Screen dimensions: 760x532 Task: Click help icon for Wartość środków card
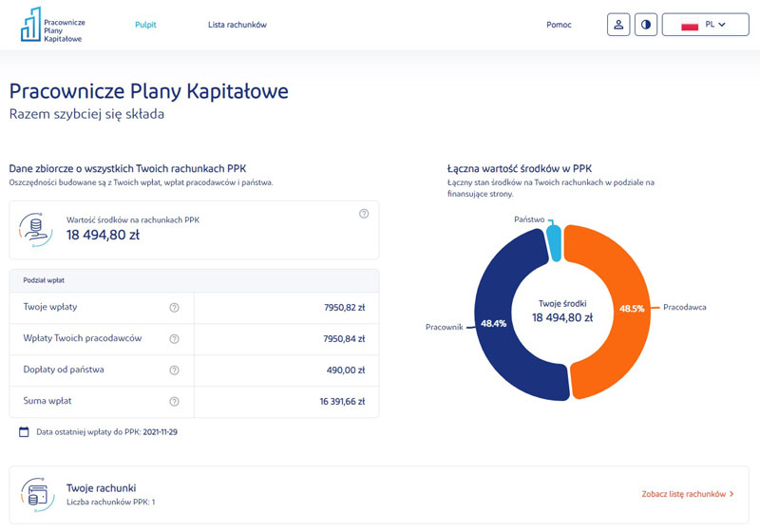364,214
